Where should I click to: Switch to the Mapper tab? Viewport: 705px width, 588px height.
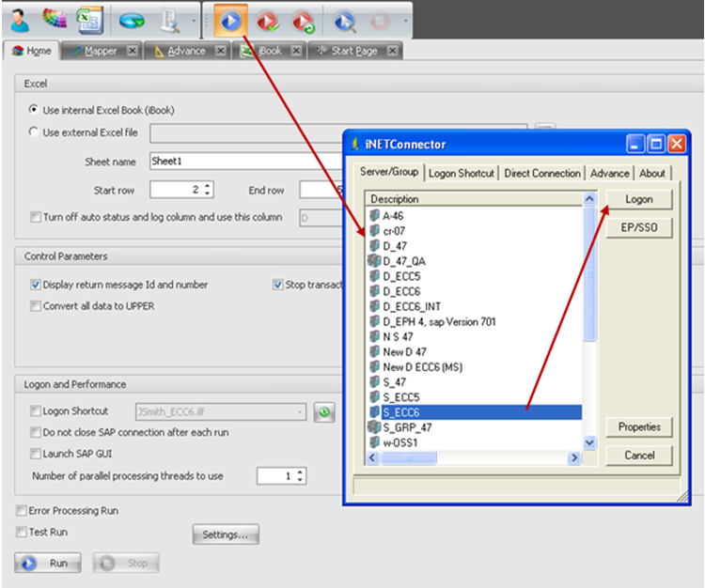(x=97, y=51)
